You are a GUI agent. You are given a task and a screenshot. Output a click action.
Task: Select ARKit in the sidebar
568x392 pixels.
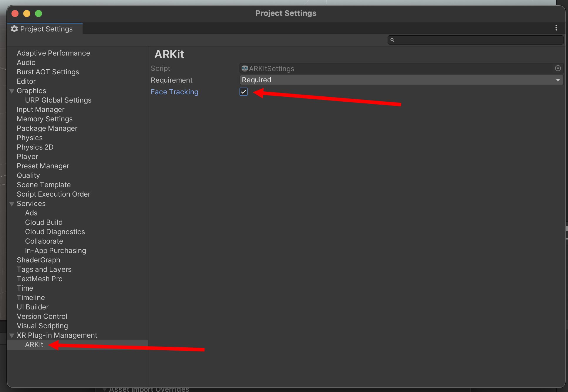click(34, 345)
